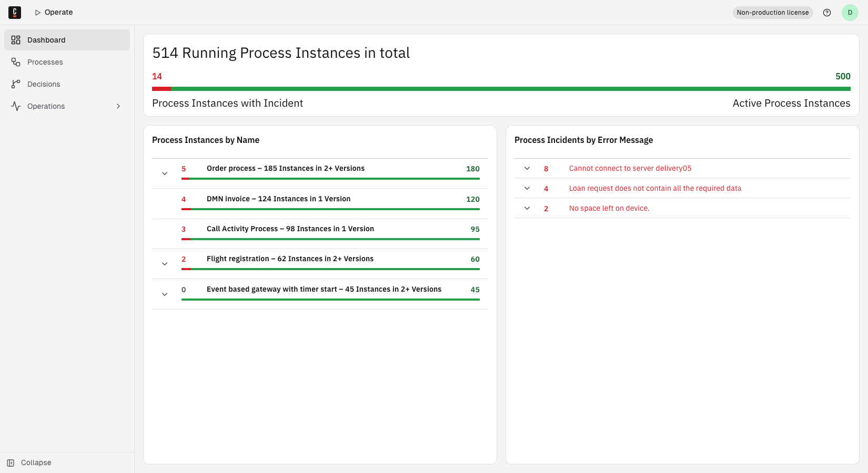This screenshot has width=868, height=473.
Task: Click Call Activity incident count 3
Action: coord(184,229)
